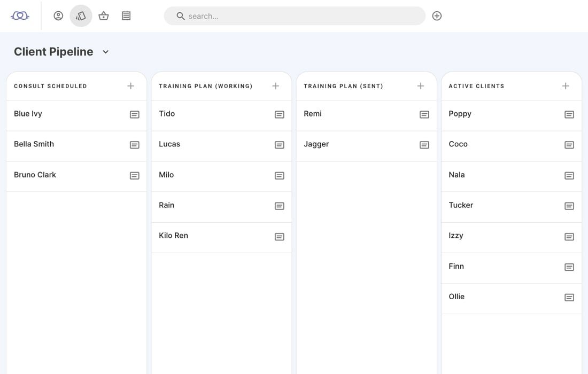Click the Training Plan (Working) column header
The image size is (588, 374).
(206, 86)
